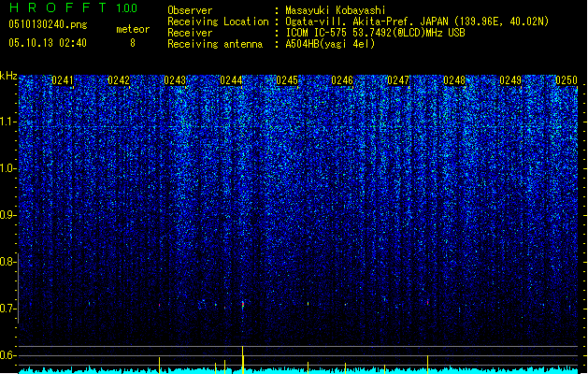Click the 0241 time marker
The image size is (588, 374).
tap(63, 80)
